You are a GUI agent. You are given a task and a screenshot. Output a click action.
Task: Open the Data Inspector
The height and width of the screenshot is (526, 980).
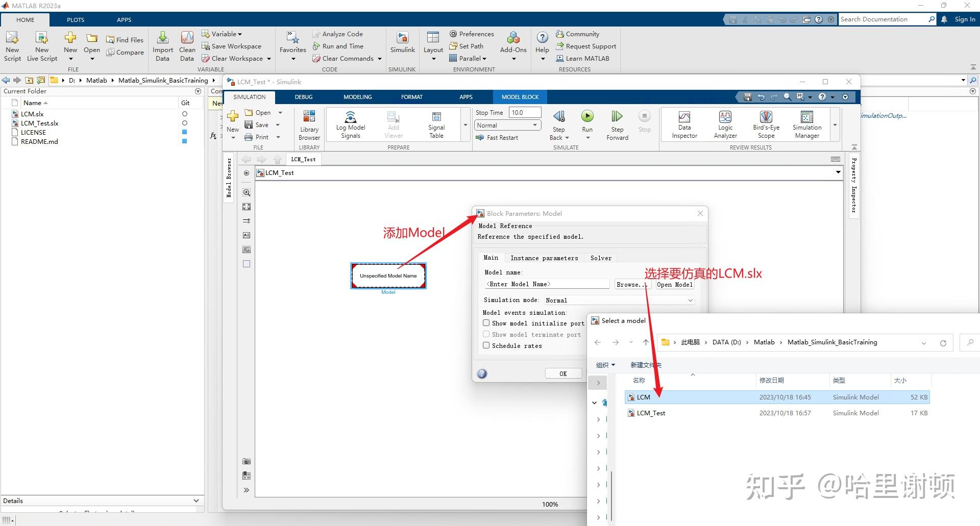click(x=684, y=124)
